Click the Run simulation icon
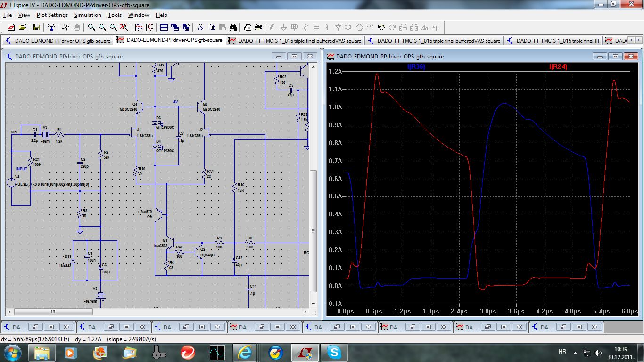Image resolution: width=644 pixels, height=362 pixels. click(66, 27)
